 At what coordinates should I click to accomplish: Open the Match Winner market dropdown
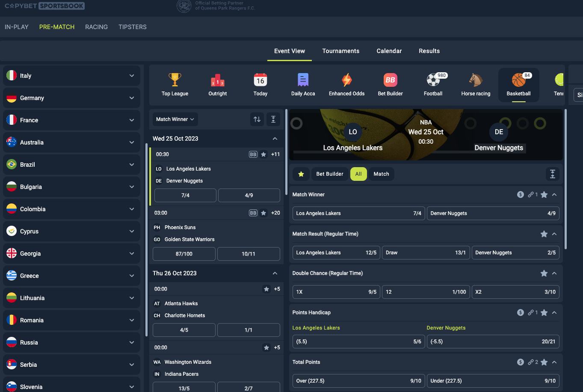click(175, 119)
